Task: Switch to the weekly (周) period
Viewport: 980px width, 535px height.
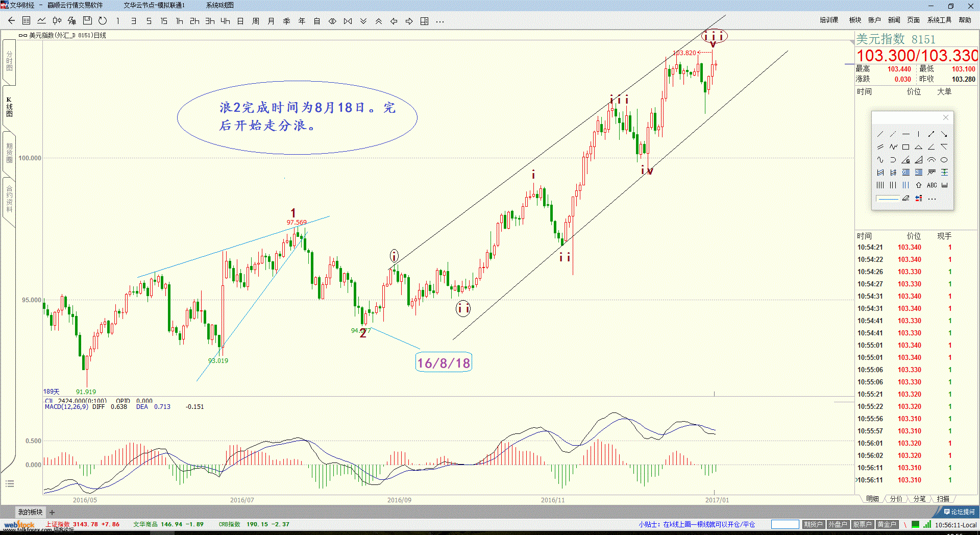Action: pyautogui.click(x=256, y=21)
